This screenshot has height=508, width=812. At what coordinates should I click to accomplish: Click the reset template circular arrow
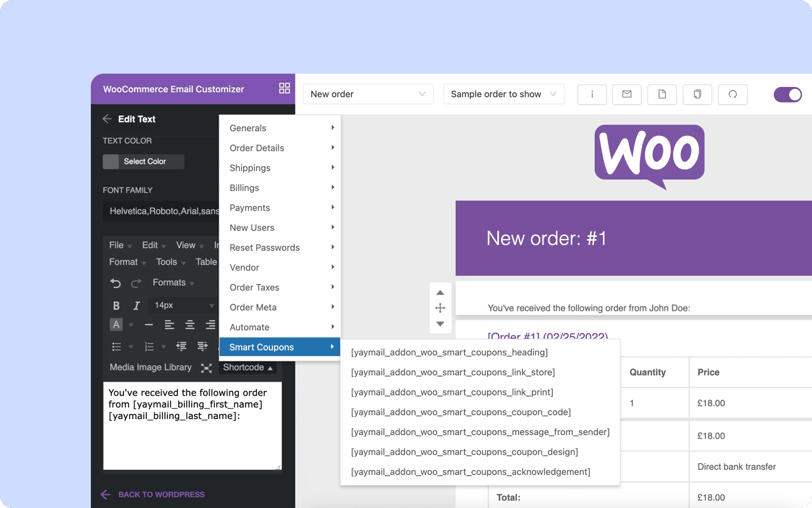tap(732, 94)
